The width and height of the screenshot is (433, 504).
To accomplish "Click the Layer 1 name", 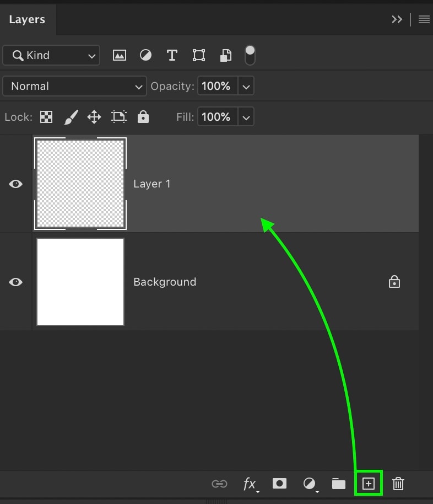I will (x=152, y=184).
